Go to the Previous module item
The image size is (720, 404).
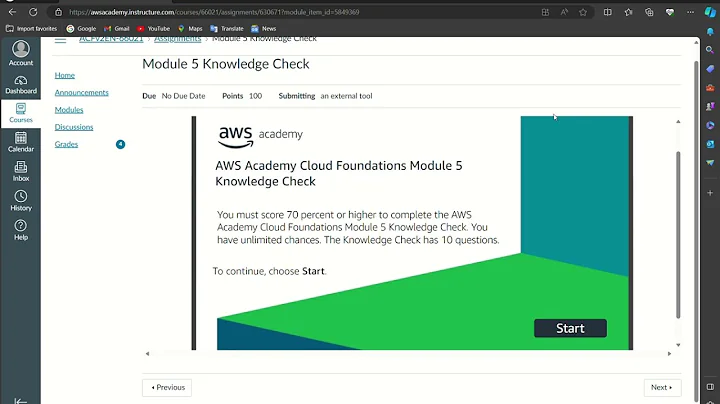point(167,387)
